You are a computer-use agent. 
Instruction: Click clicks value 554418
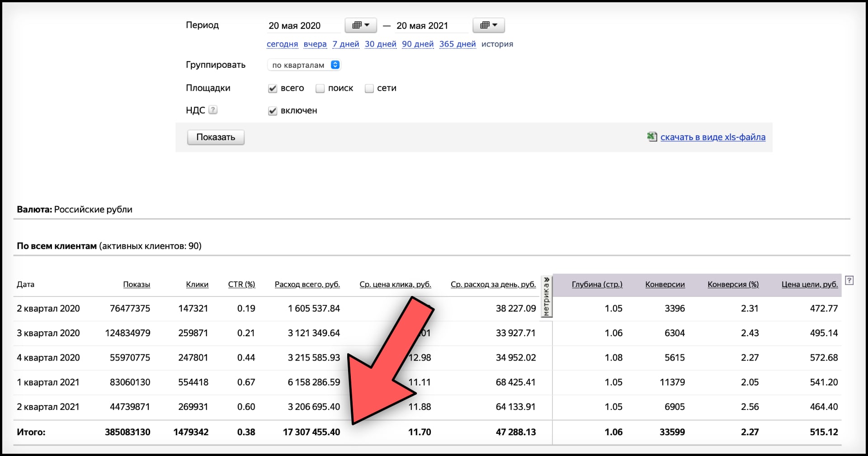193,382
